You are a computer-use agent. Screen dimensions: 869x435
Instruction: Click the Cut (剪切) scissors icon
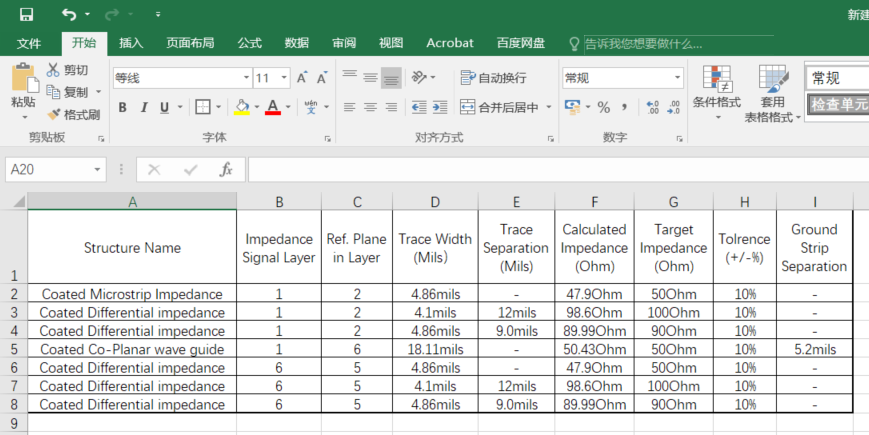click(x=54, y=70)
